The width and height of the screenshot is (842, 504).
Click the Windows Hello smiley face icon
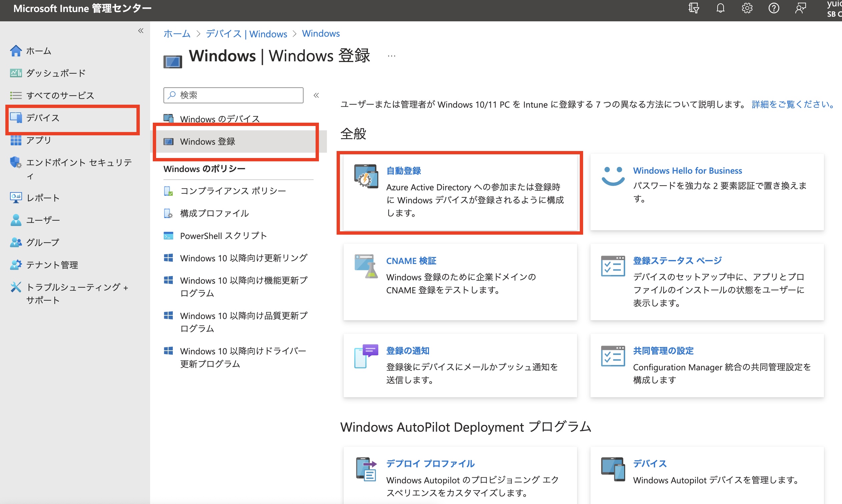click(x=613, y=176)
